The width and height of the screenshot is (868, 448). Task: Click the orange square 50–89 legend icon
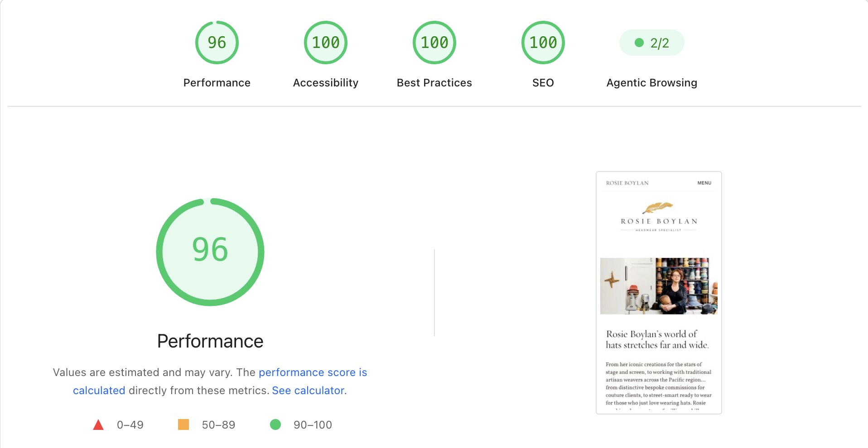pos(183,424)
